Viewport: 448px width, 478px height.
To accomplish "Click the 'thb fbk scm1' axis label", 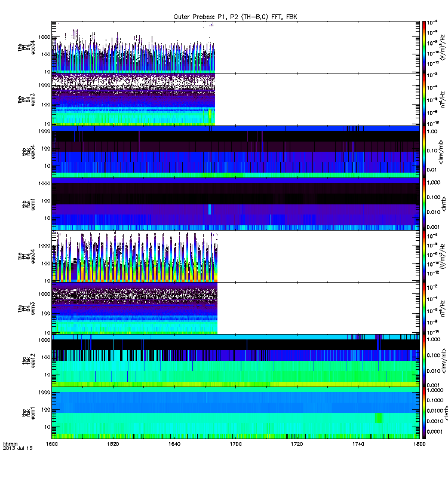I will coord(29,204).
